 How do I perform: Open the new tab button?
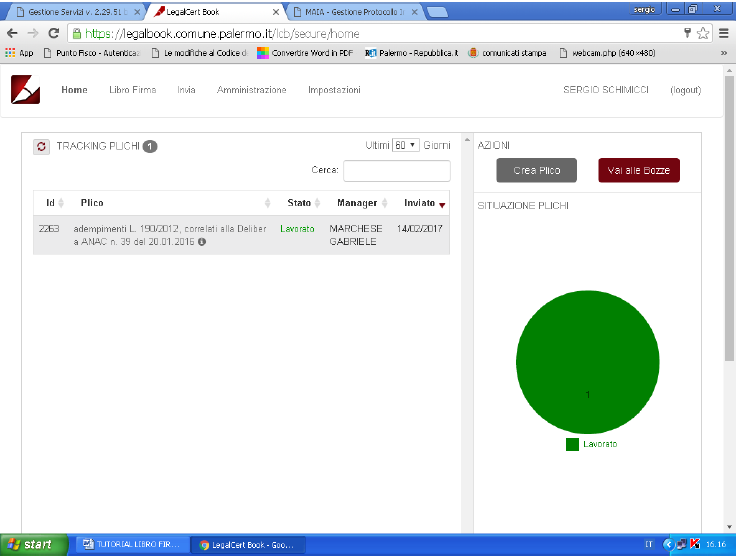(437, 12)
